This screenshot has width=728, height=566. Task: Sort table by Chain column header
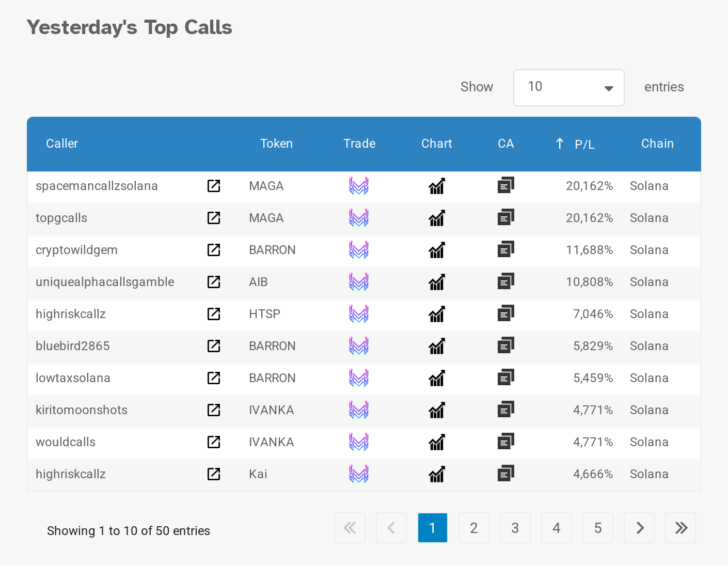click(x=657, y=144)
